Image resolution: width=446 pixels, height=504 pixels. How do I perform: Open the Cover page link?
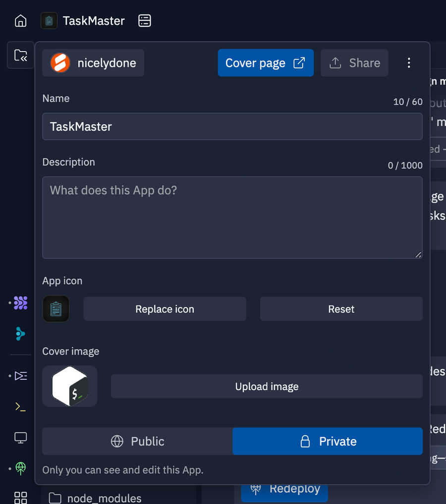pyautogui.click(x=266, y=63)
